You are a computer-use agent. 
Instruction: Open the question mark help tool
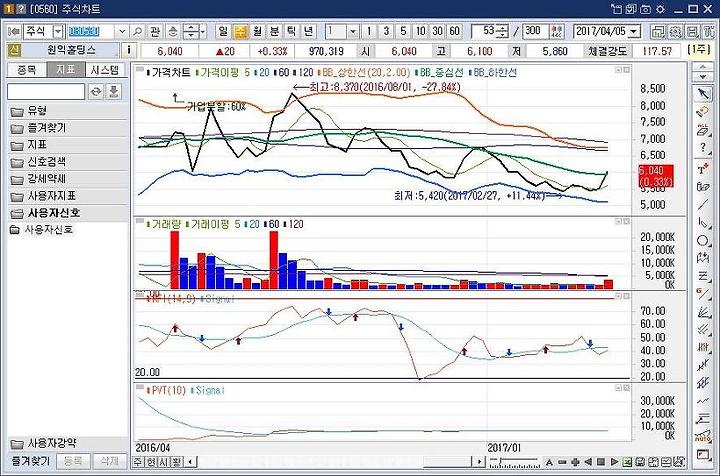[703, 147]
